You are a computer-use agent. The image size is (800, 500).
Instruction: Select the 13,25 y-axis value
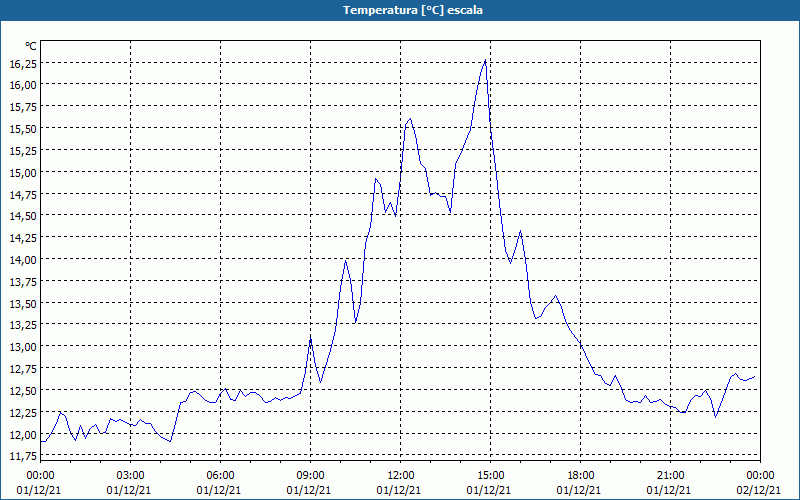click(23, 325)
